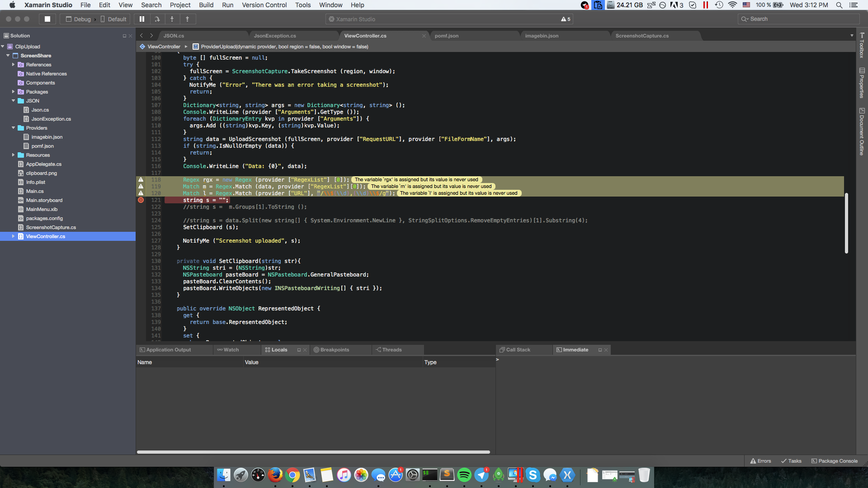Screen dimensions: 868x488
Task: Click the Step Into debug icon
Action: [x=172, y=19]
